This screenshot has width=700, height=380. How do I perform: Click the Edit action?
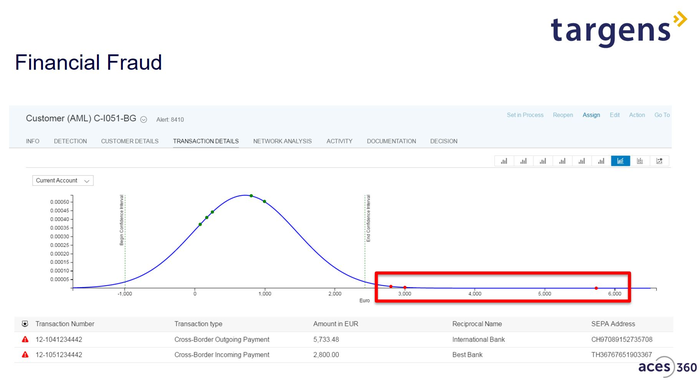coord(615,115)
